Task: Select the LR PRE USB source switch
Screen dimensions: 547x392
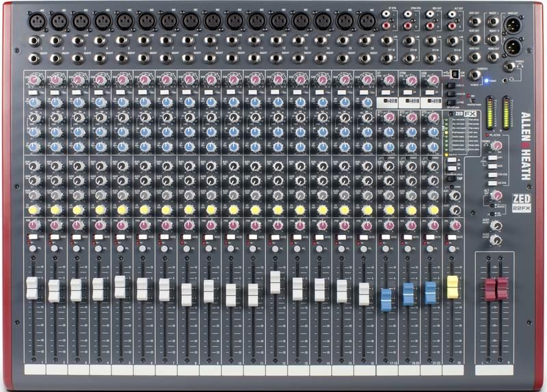Action: coord(451,102)
